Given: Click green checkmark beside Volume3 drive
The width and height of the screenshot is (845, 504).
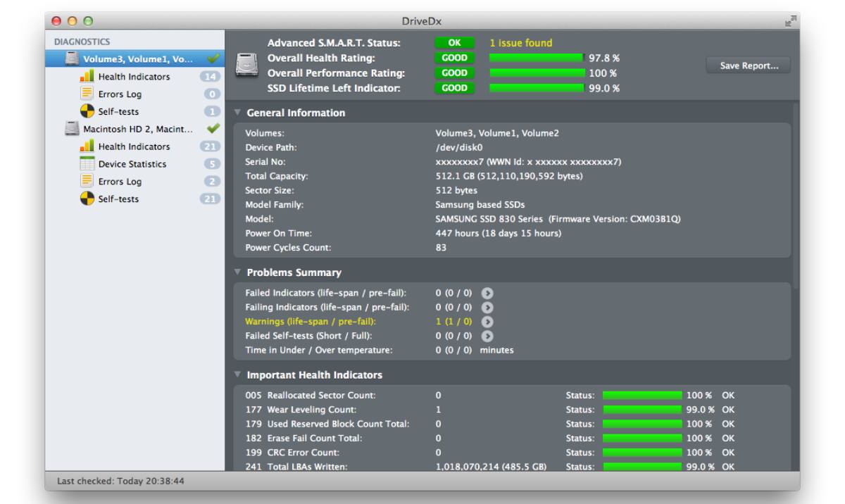Looking at the screenshot, I should pyautogui.click(x=214, y=58).
